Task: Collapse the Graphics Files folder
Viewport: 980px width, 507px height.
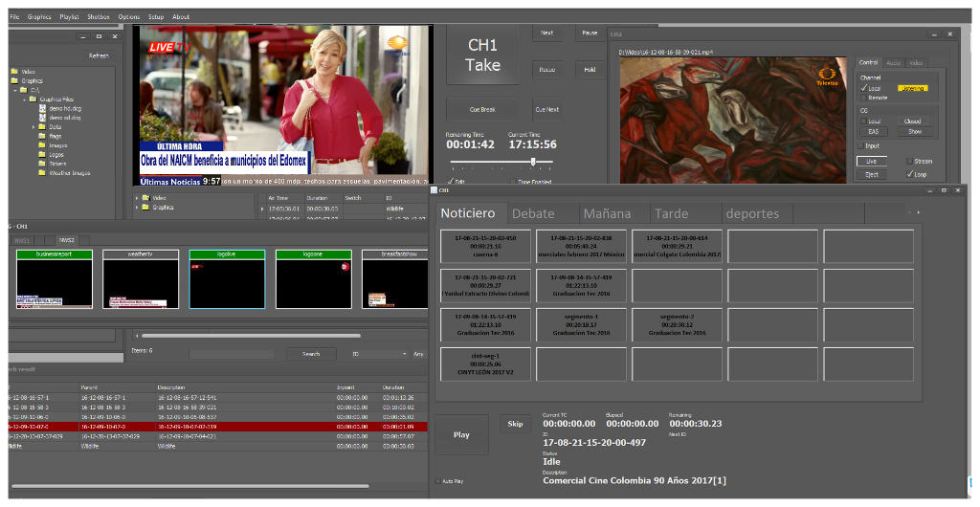Action: tap(25, 99)
